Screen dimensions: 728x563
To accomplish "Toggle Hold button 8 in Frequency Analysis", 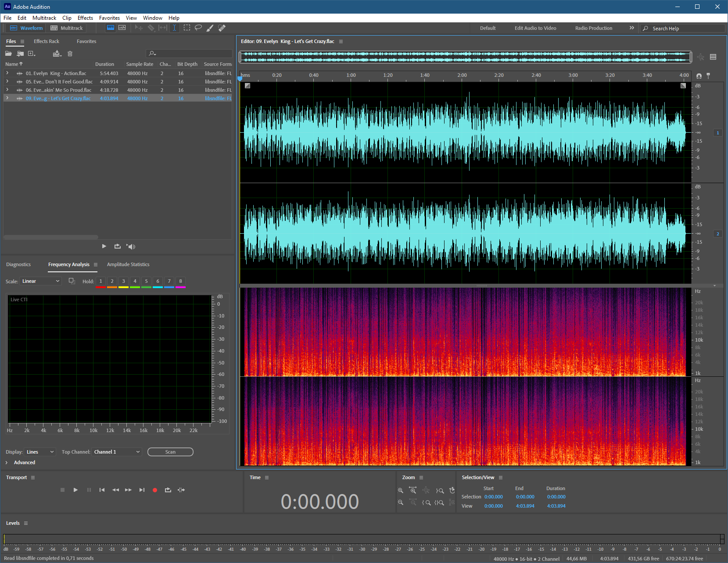I will pyautogui.click(x=180, y=281).
